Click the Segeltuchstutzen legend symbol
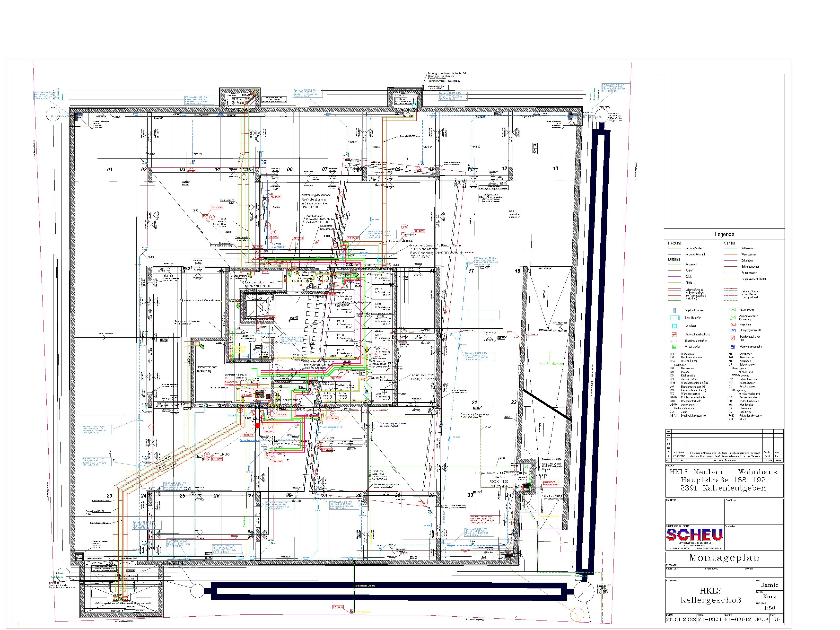Viewport: 840px width, 630px height. coord(674,310)
